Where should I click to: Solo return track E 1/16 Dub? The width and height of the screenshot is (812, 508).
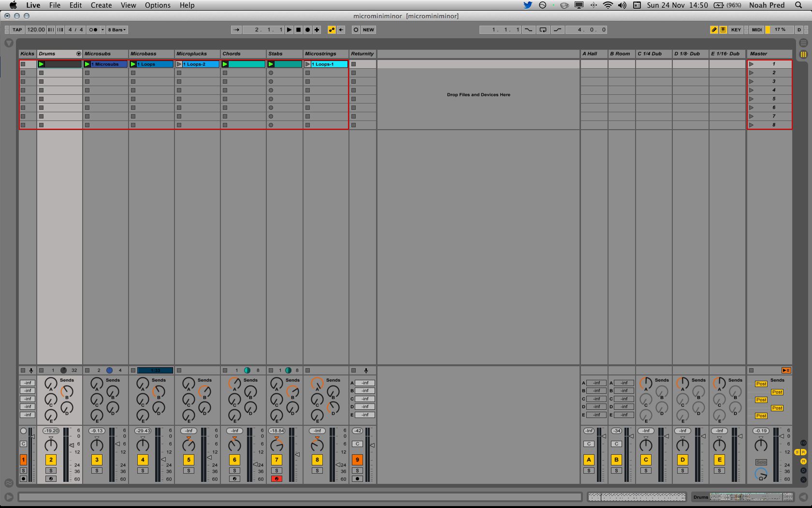pyautogui.click(x=719, y=471)
